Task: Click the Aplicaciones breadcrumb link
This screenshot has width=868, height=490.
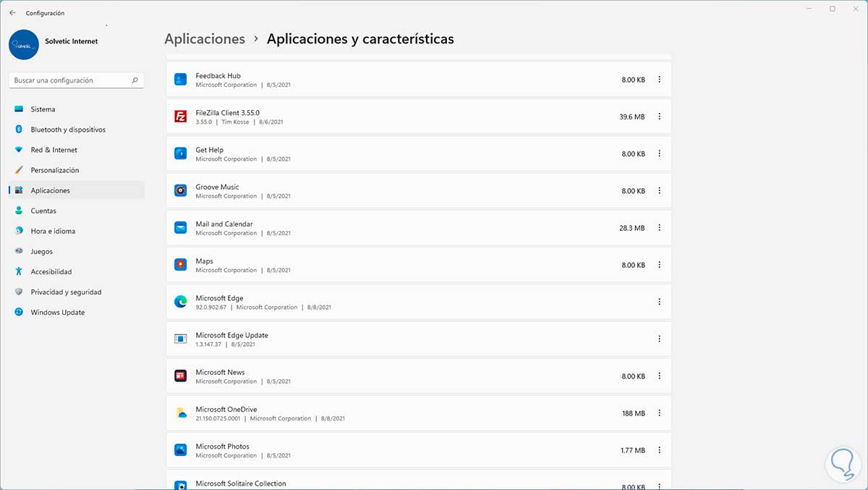Action: [205, 39]
